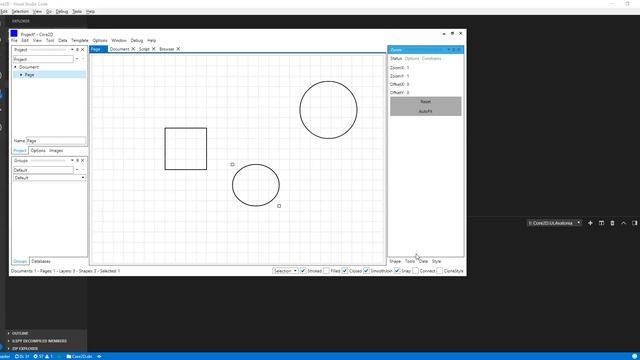This screenshot has width=640, height=360.
Task: Click the Default group name field
Action: (x=43, y=170)
